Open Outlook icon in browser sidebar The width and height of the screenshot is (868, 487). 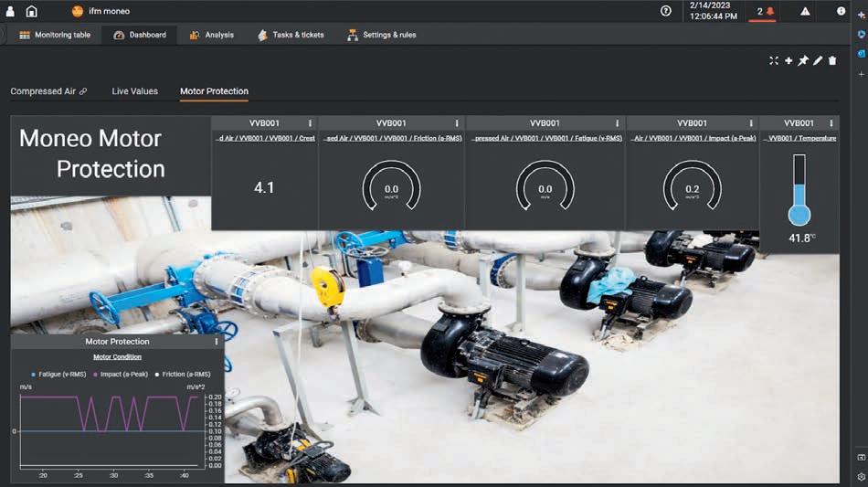pyautogui.click(x=862, y=54)
